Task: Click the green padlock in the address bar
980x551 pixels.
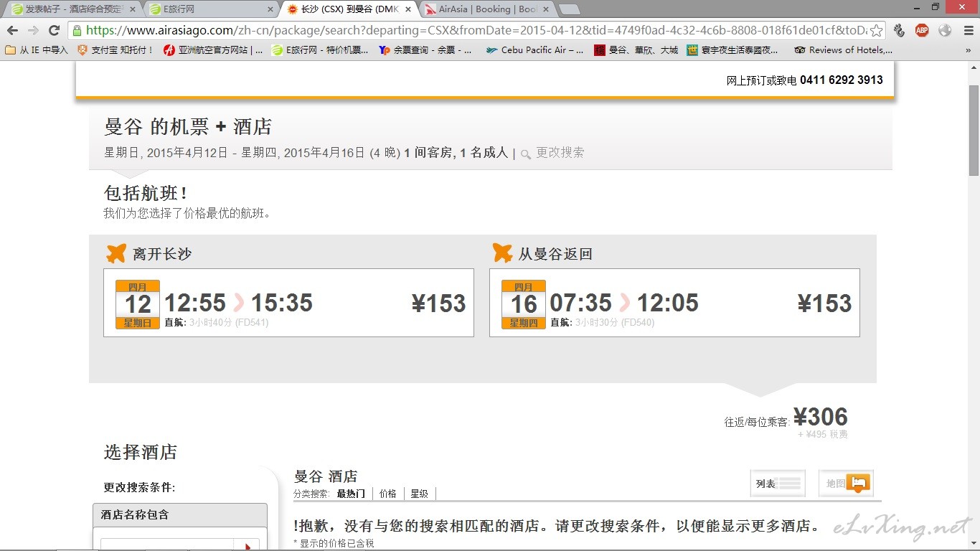Action: (77, 30)
